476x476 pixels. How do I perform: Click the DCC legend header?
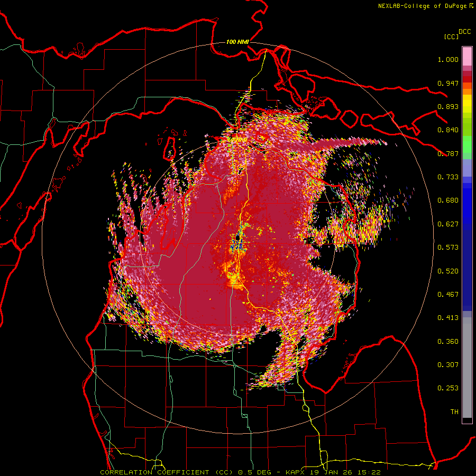point(465,32)
